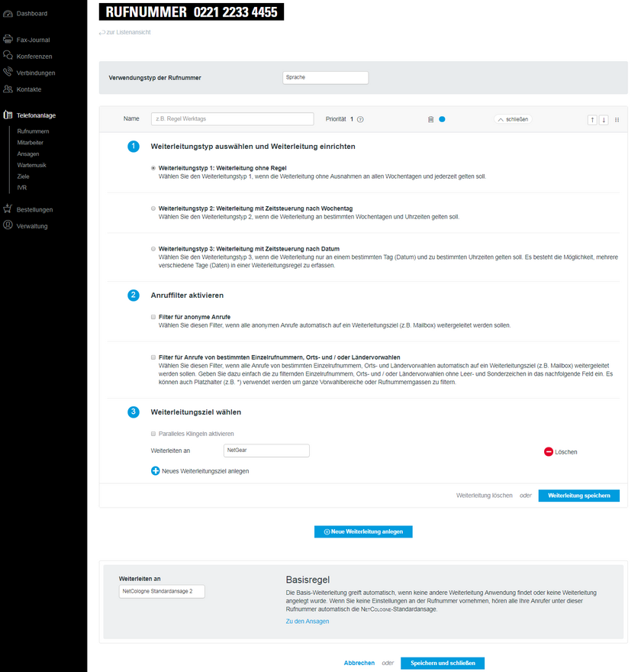Move rule up with arrow button
This screenshot has width=641, height=672.
pyautogui.click(x=592, y=120)
